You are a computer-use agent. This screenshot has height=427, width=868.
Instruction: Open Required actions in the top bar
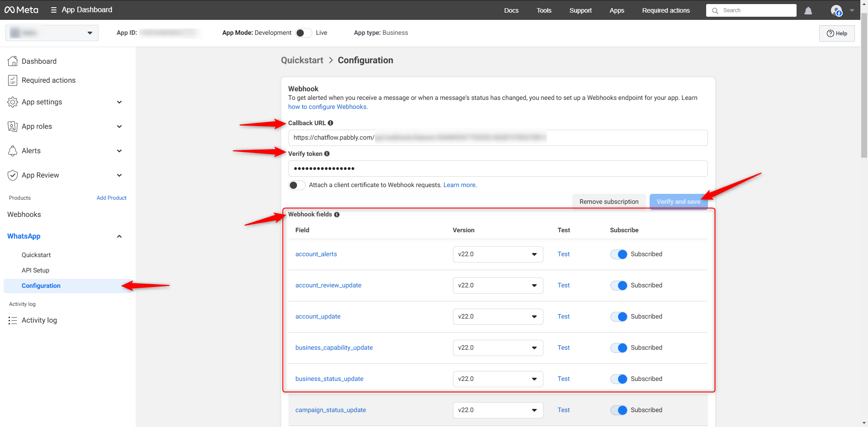[x=666, y=10]
